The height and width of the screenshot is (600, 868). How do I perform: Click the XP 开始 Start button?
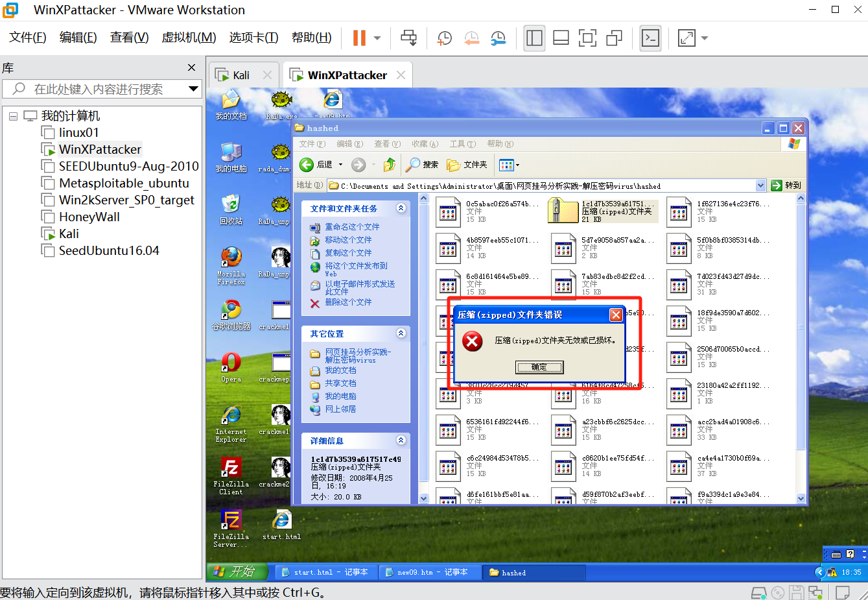(239, 571)
